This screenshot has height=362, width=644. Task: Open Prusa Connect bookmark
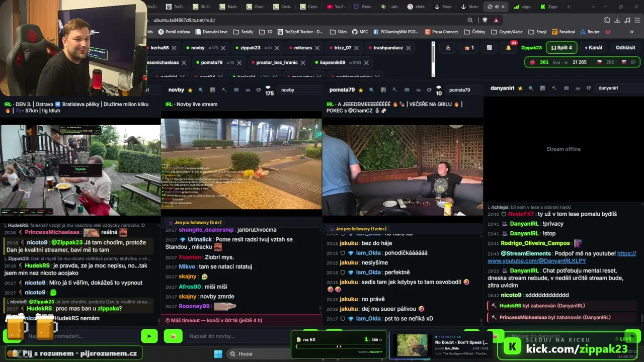click(x=442, y=32)
